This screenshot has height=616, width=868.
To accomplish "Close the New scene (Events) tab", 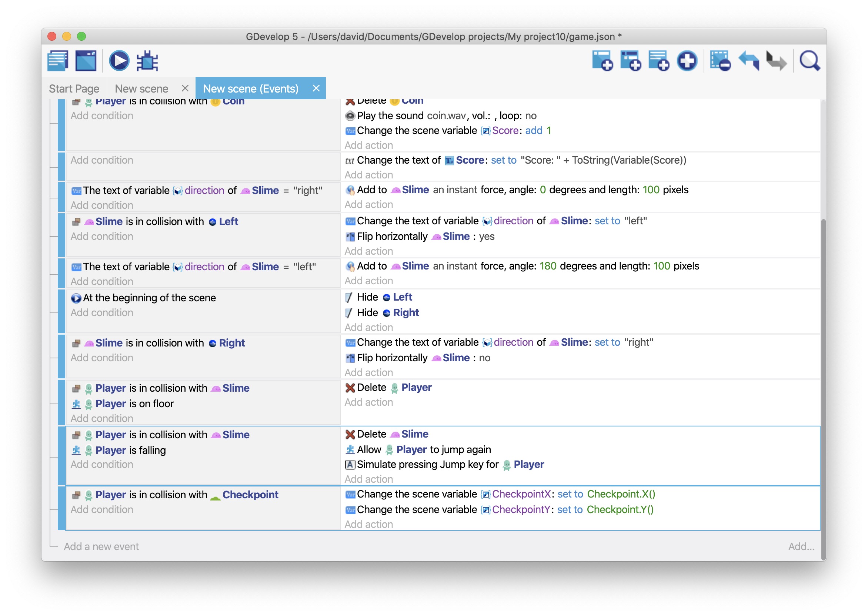I will (x=316, y=88).
